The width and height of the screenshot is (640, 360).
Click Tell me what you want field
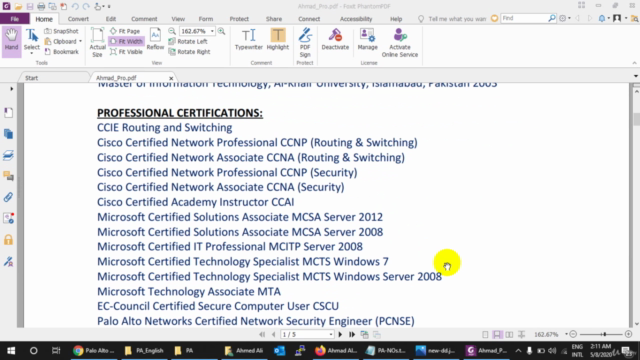(x=457, y=19)
